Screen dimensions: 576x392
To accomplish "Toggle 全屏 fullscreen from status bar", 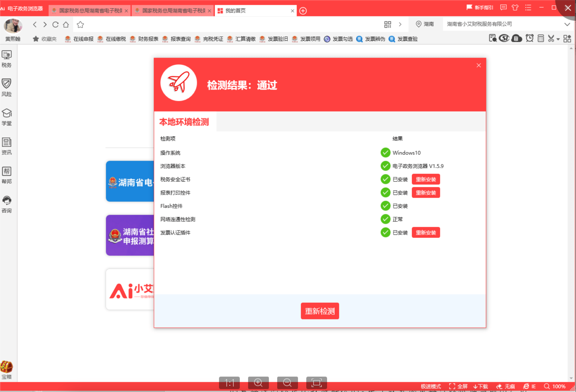I will (x=459, y=386).
